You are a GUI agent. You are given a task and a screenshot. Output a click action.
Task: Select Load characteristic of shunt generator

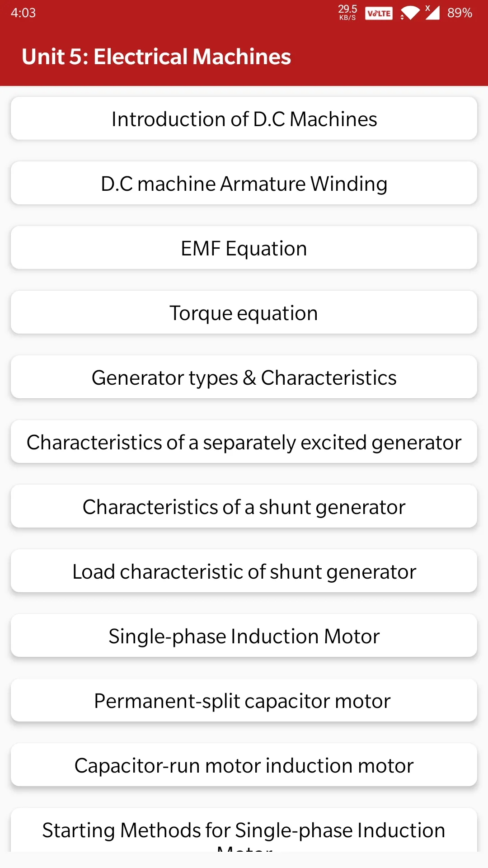coord(244,571)
